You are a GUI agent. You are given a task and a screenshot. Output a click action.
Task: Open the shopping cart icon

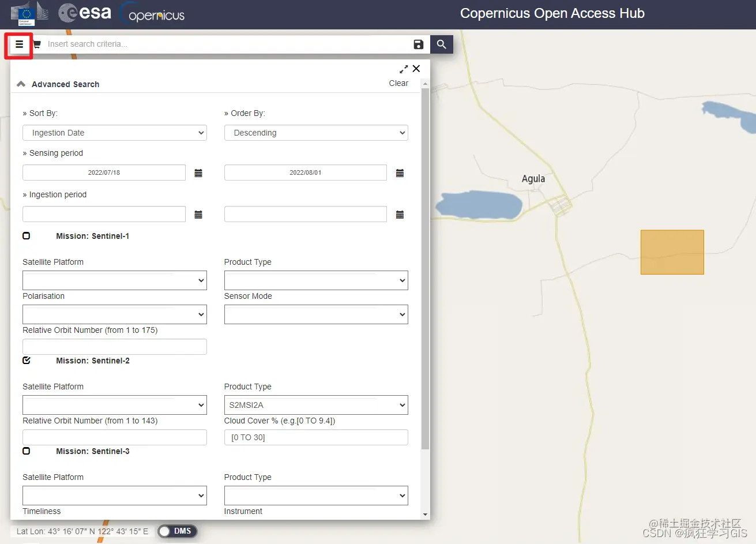click(x=37, y=44)
